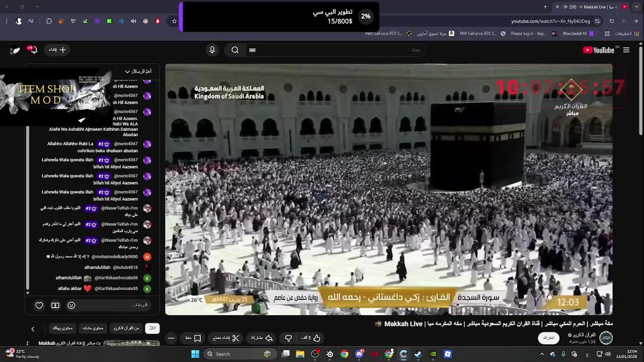Image resolution: width=644 pixels, height=362 pixels.
Task: Click the live chat message input
Action: (x=116, y=305)
